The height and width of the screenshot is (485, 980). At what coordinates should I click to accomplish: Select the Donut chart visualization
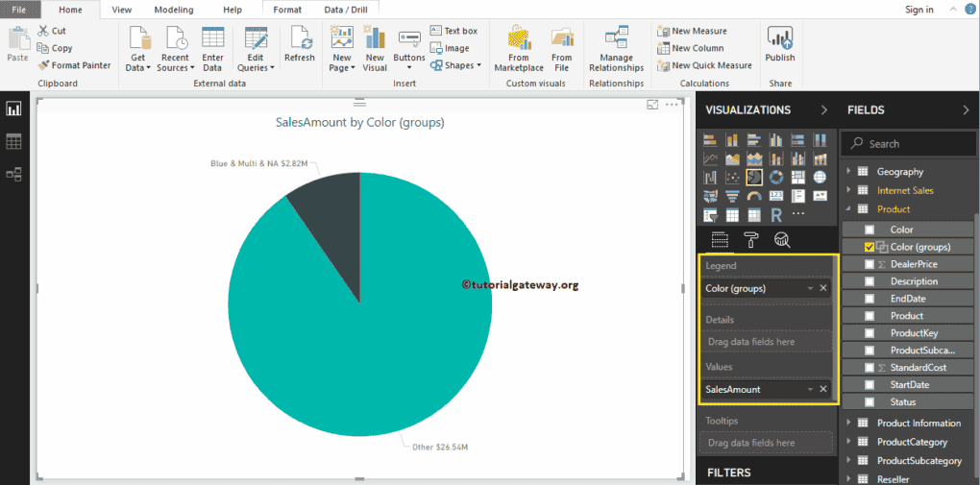coord(776,177)
